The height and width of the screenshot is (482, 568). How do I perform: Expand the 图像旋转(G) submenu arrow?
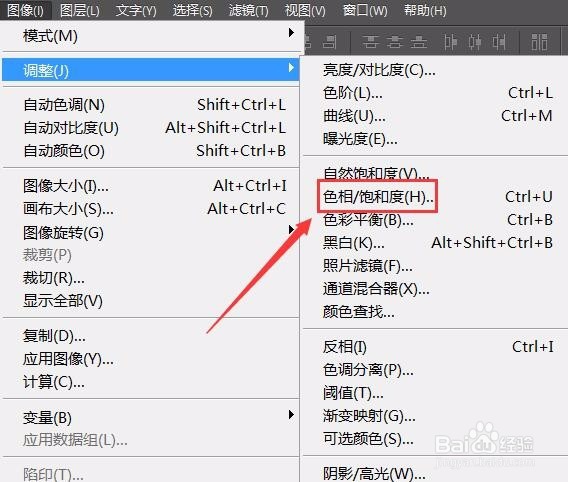pos(291,229)
